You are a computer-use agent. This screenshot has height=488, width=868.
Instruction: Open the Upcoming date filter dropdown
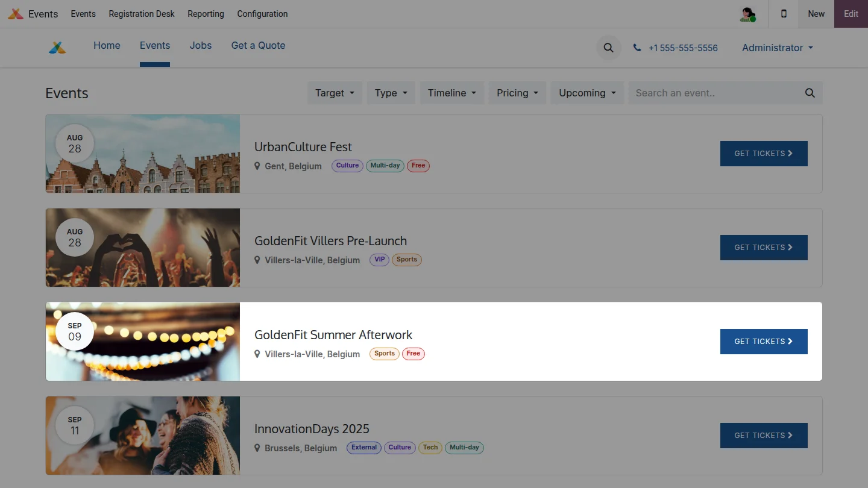pyautogui.click(x=587, y=93)
